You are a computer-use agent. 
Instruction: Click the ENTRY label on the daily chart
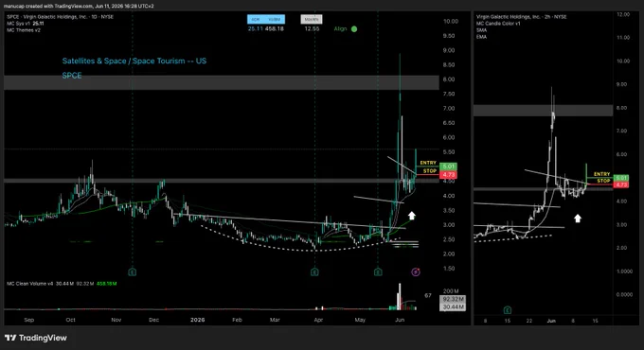tap(428, 163)
